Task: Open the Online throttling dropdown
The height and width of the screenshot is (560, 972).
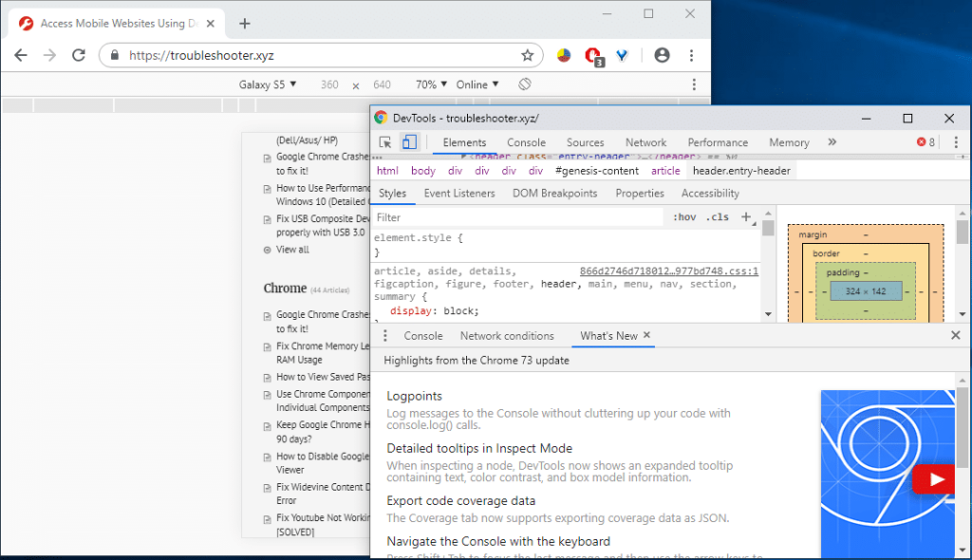Action: point(477,84)
